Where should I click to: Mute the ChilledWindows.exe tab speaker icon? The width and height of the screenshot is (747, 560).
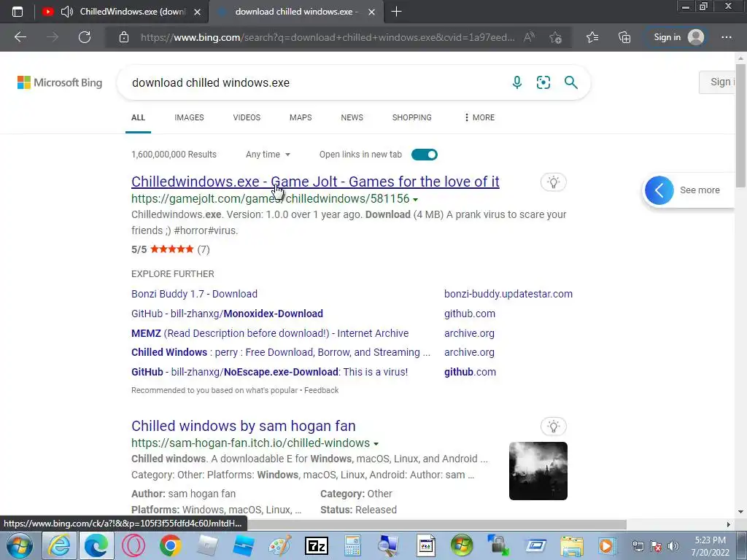tap(66, 12)
